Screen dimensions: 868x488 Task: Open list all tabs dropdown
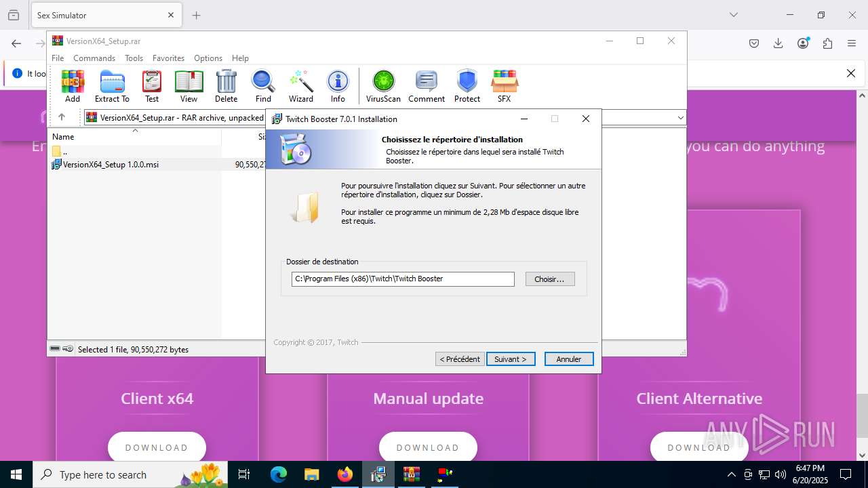[734, 15]
